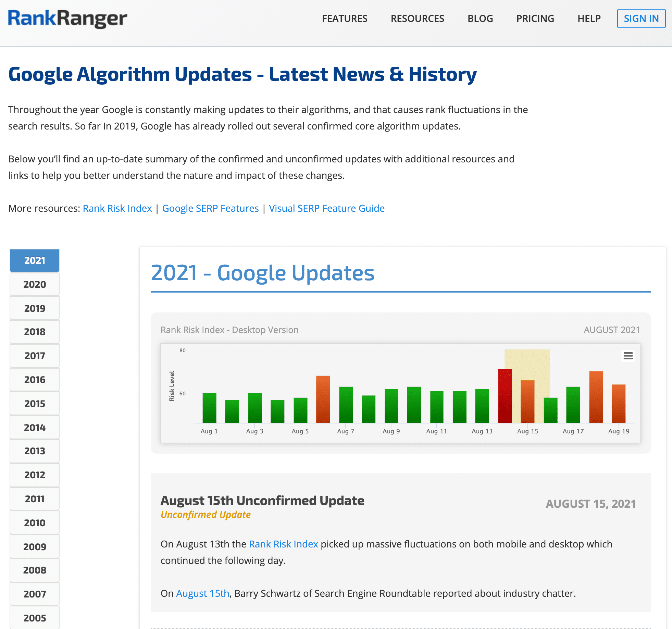Click the green Aug 10 bar
672x629 pixels.
coord(414,405)
